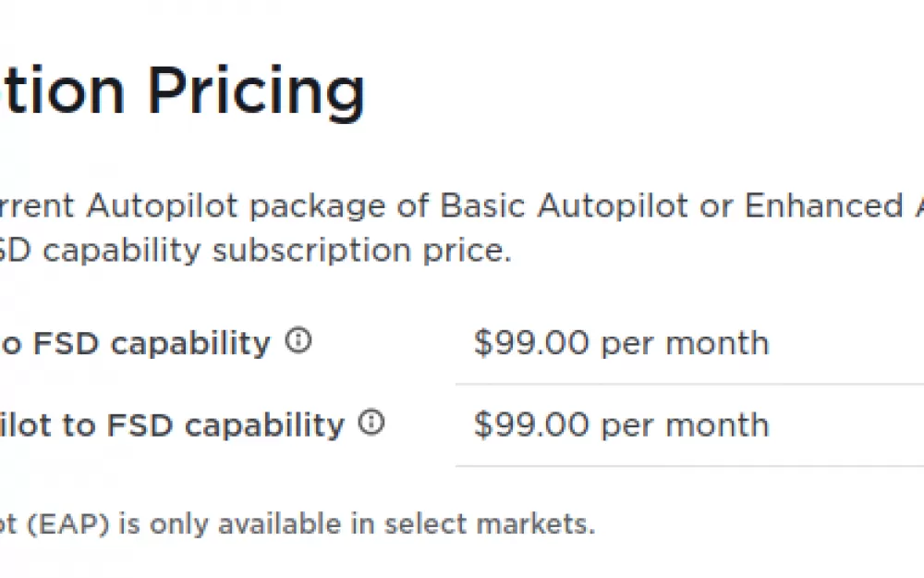
Task: Click the '(EAP)' abbreviation in the footnote
Action: (68, 523)
